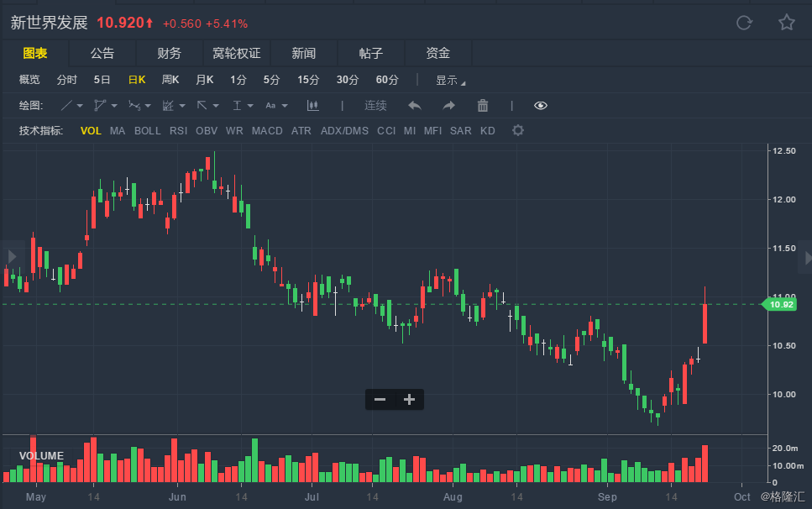Image resolution: width=812 pixels, height=509 pixels.
Task: Add stock to favorites with star icon
Action: (x=787, y=23)
